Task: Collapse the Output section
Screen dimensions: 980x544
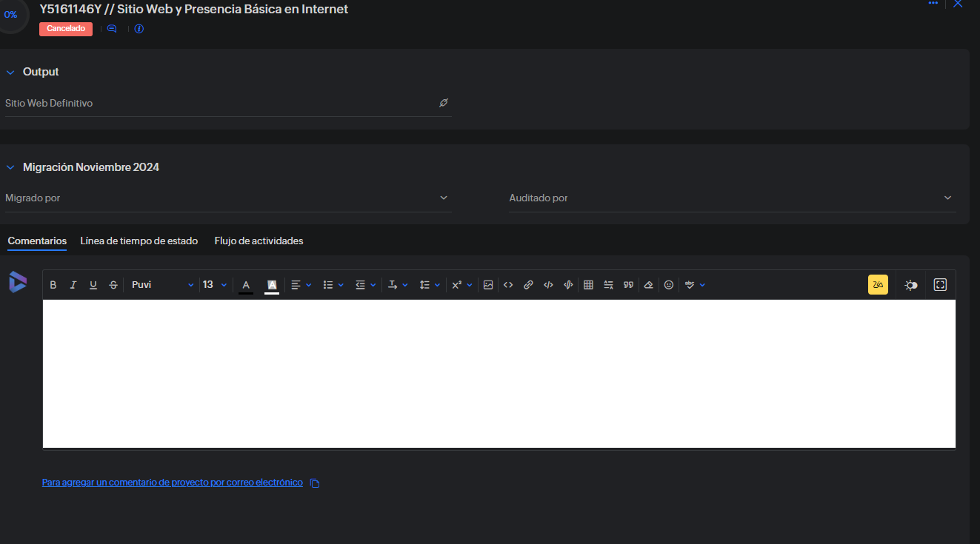Action: coord(10,73)
